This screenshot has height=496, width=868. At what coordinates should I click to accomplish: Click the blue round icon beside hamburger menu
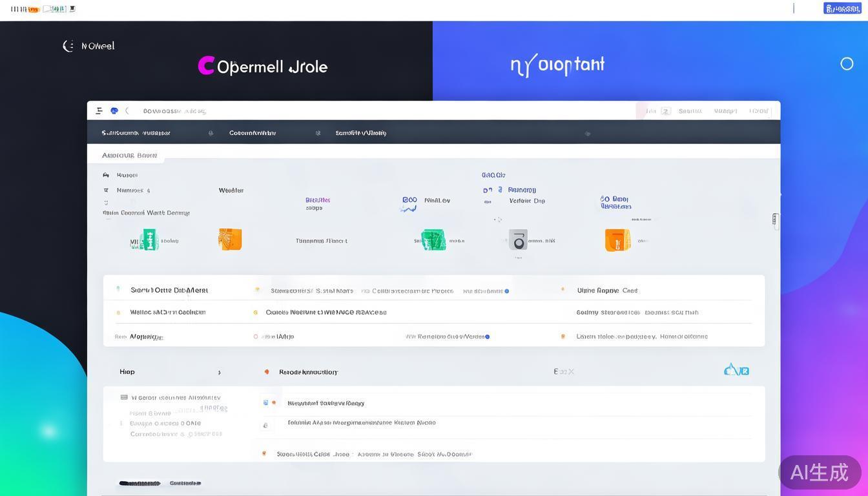(114, 110)
